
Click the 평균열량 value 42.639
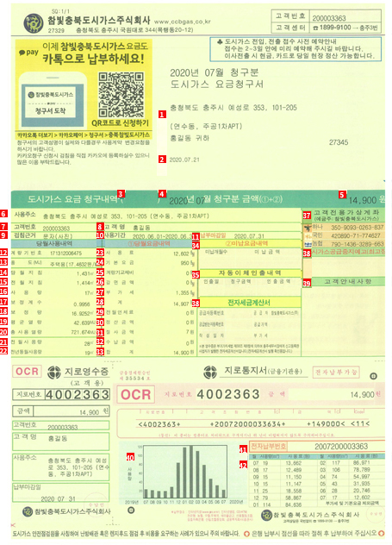pyautogui.click(x=82, y=323)
